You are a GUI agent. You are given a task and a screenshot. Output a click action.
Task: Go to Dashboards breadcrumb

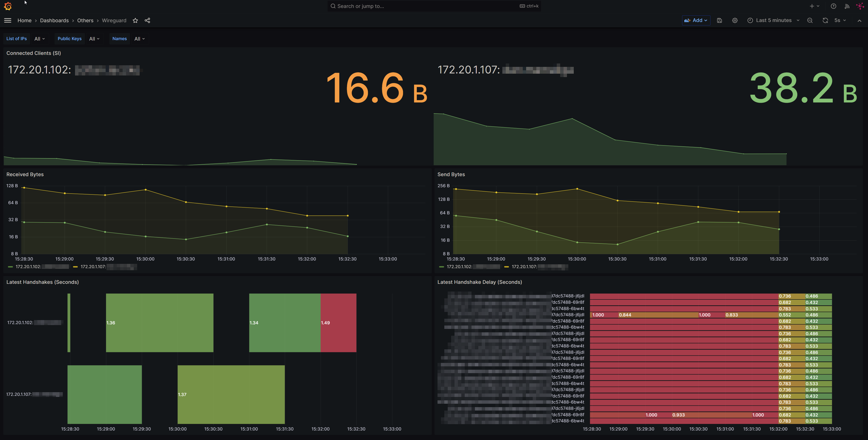54,21
